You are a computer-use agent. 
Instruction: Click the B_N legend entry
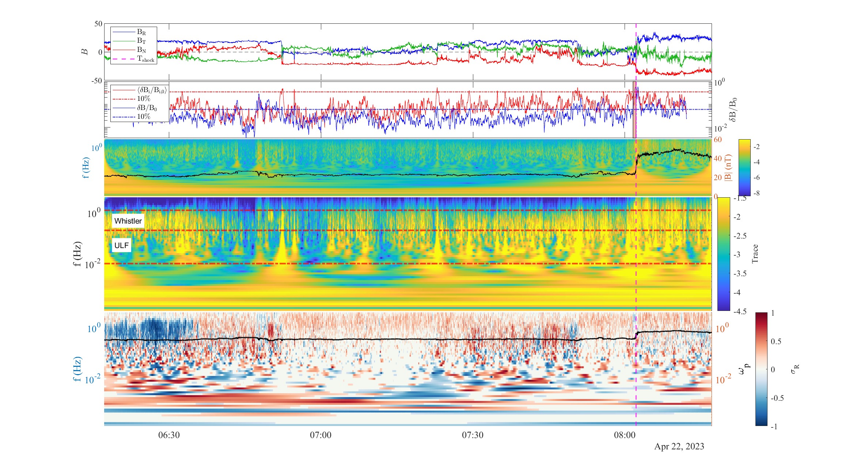click(x=134, y=50)
